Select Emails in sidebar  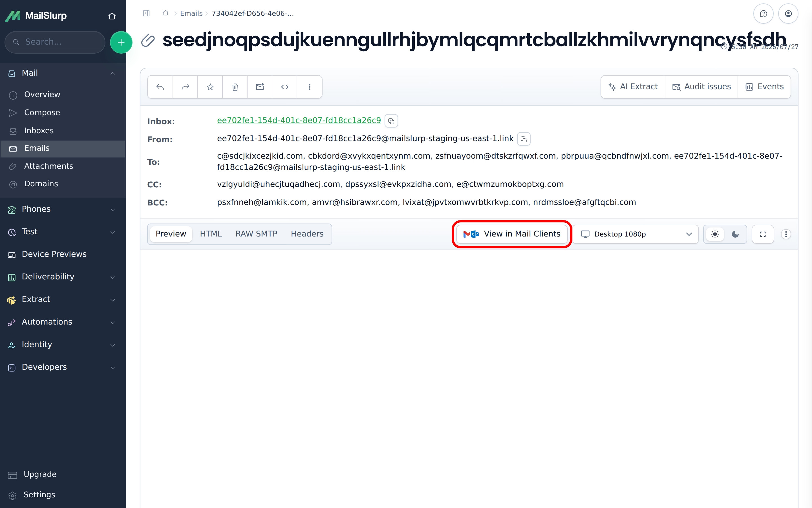[63, 148]
